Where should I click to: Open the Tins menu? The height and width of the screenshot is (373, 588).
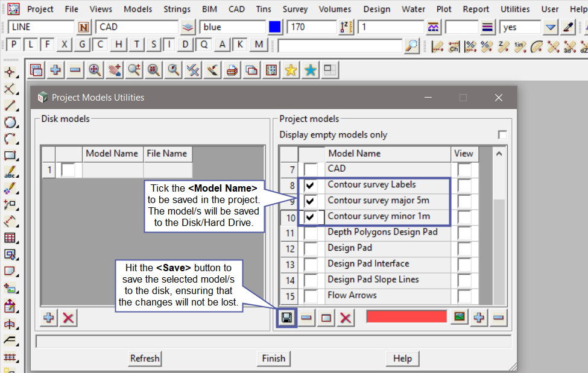(263, 9)
